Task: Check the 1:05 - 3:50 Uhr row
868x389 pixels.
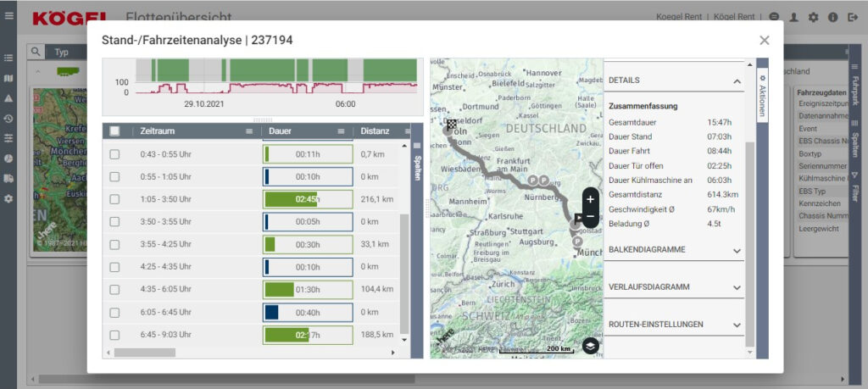Action: coord(114,199)
